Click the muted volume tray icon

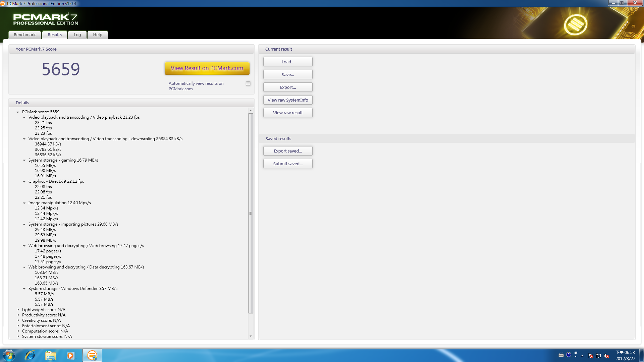(606, 356)
